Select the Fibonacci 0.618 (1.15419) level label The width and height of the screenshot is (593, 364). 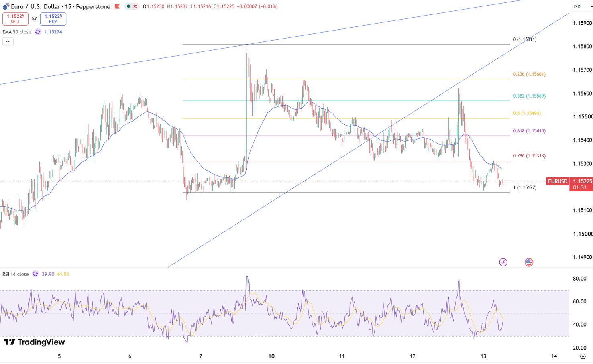pos(529,131)
